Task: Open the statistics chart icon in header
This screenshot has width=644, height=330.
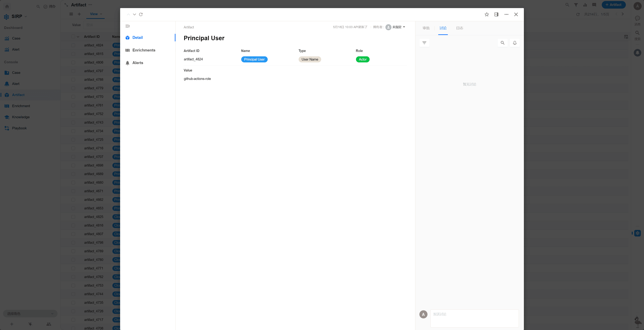Action: coord(585,5)
